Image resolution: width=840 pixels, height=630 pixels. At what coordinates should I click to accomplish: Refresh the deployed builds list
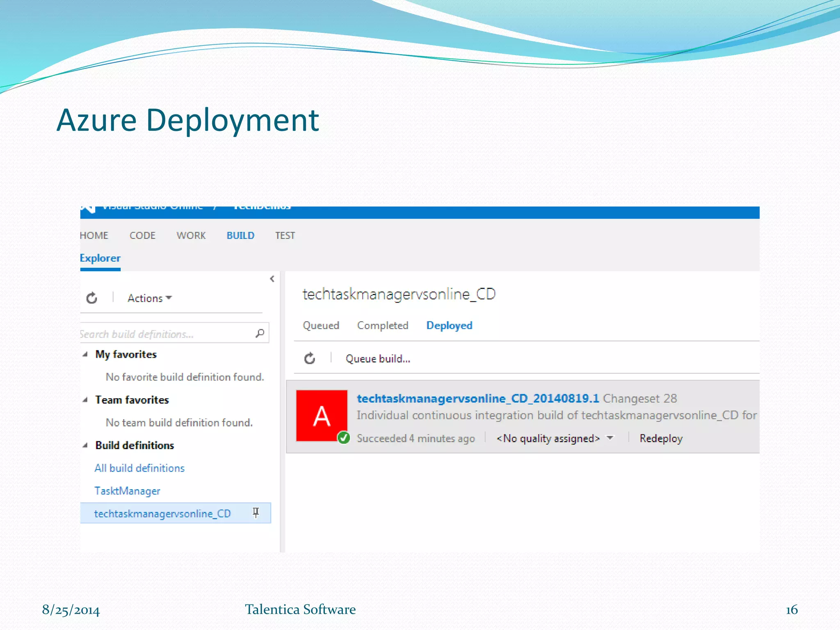point(310,358)
